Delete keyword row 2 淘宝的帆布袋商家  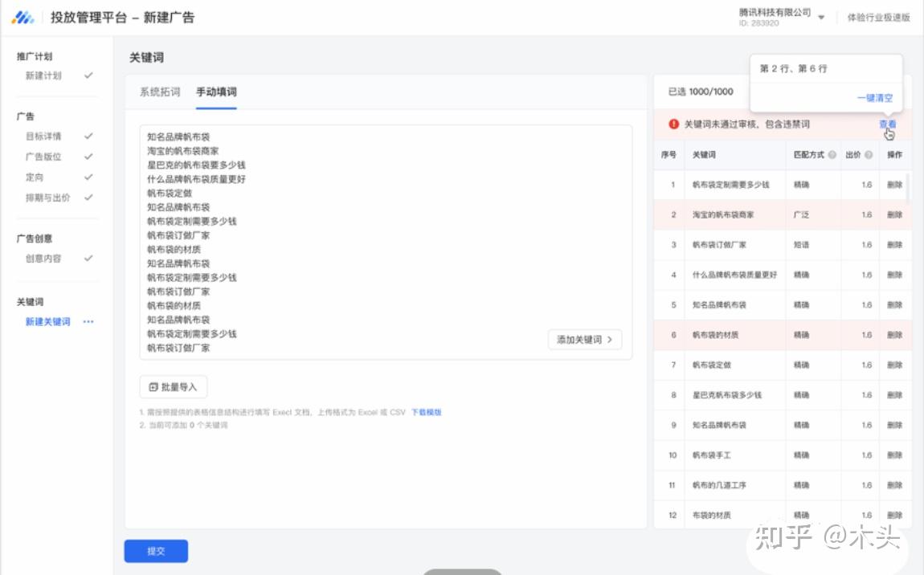point(894,215)
